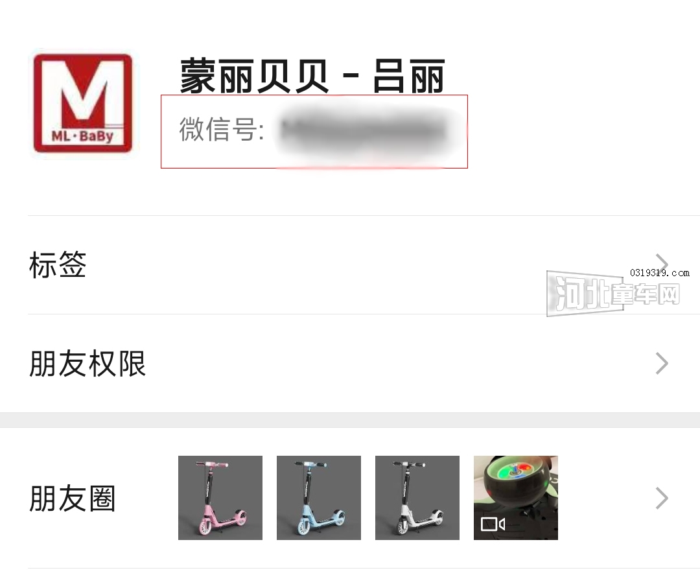Viewport: 700px width, 588px height.
Task: Expand the 标签 row chevron arrow
Action: [x=662, y=263]
